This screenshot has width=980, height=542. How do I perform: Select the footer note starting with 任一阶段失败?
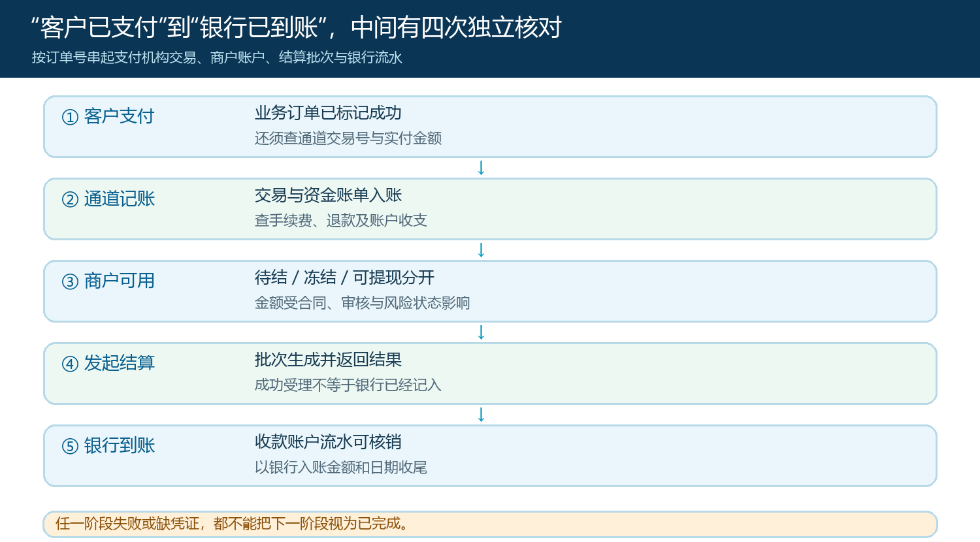(x=233, y=524)
